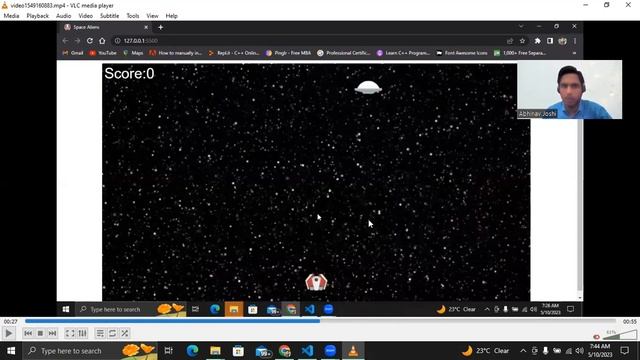The width and height of the screenshot is (640, 360).
Task: Click Space Aliens tab in recorded browser
Action: click(106, 27)
